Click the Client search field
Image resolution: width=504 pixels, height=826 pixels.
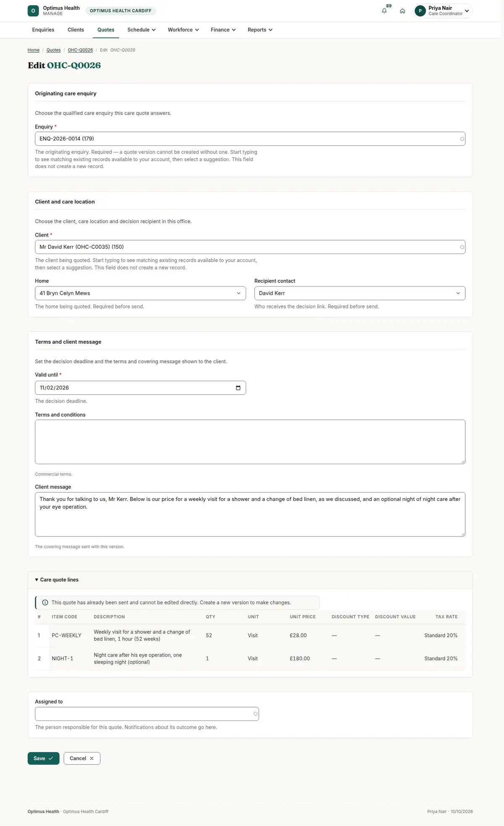[x=250, y=247]
